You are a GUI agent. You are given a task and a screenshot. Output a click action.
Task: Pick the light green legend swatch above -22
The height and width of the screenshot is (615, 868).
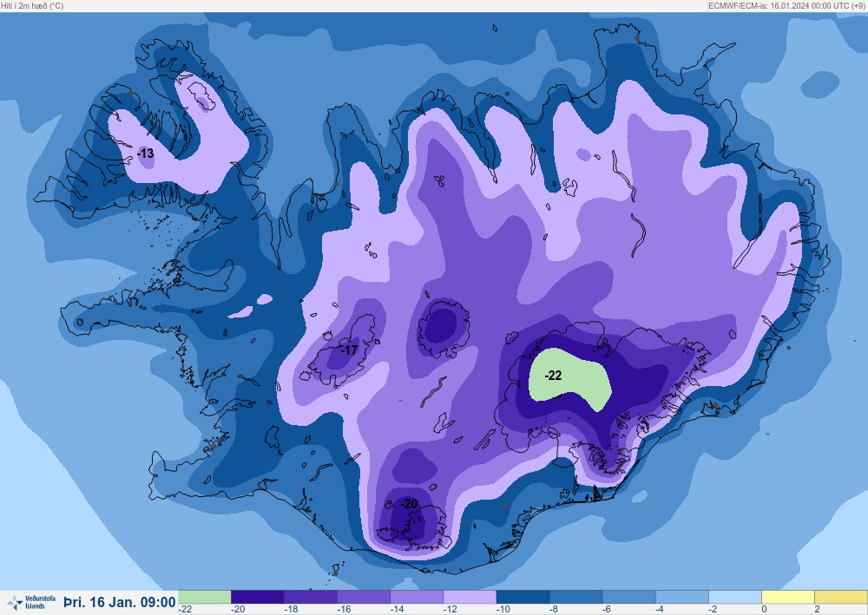[x=204, y=597]
